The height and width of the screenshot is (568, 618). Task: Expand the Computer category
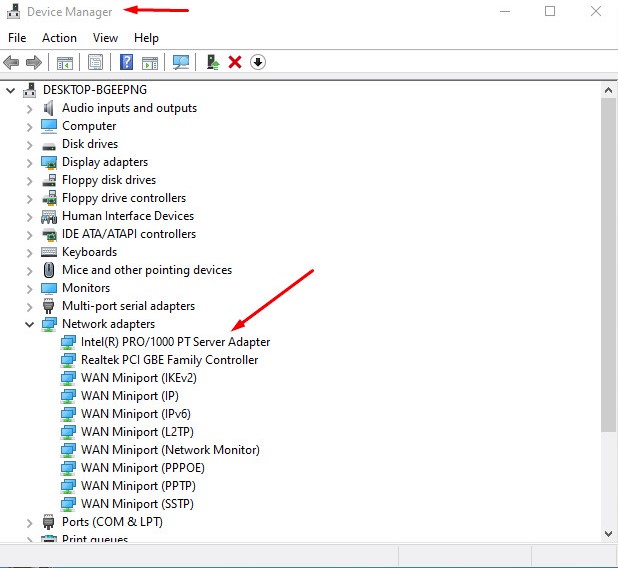(x=30, y=127)
